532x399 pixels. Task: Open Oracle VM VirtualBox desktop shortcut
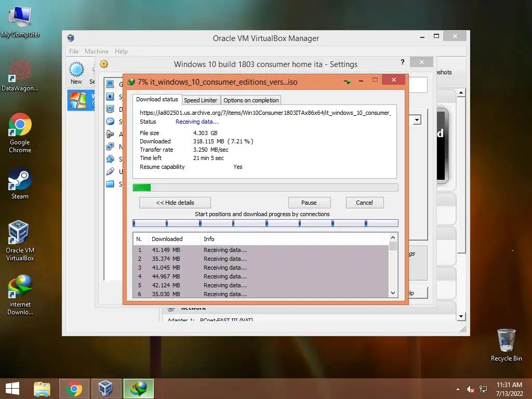20,241
